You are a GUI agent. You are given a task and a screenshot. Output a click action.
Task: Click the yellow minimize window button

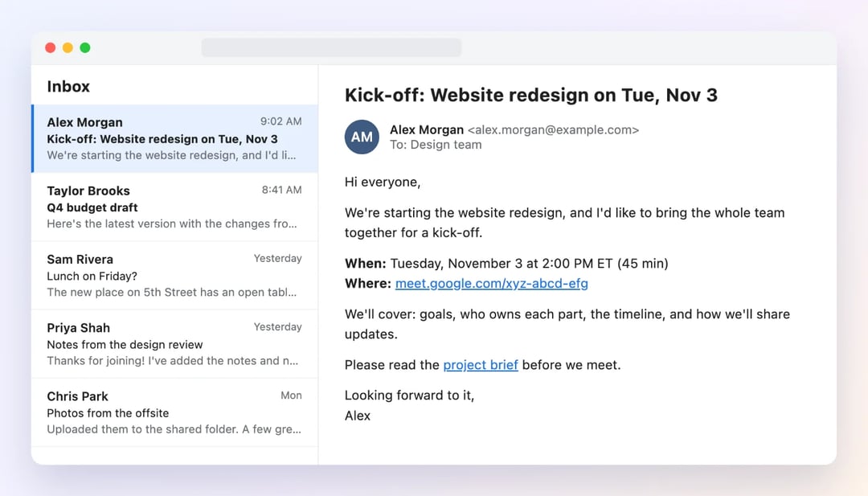tap(68, 47)
